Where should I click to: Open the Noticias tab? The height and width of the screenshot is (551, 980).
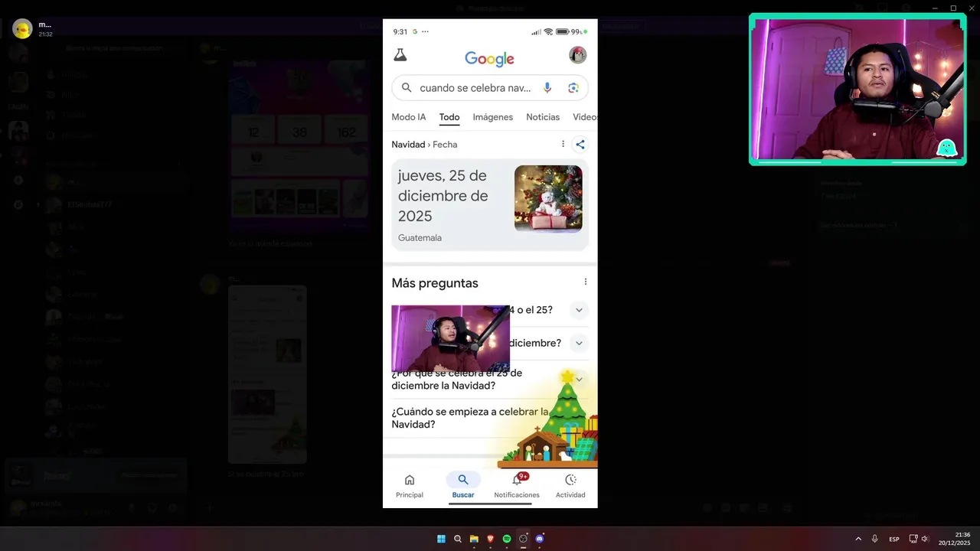[x=543, y=117]
